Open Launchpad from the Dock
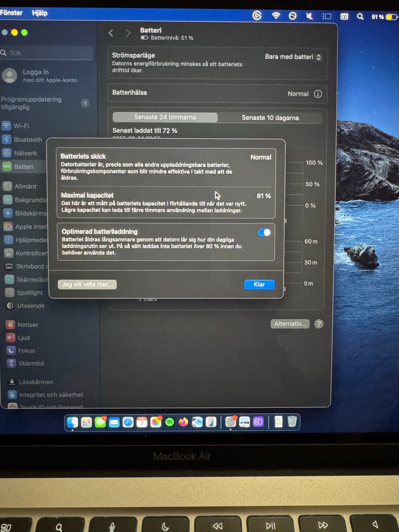The height and width of the screenshot is (532, 399). click(x=86, y=423)
